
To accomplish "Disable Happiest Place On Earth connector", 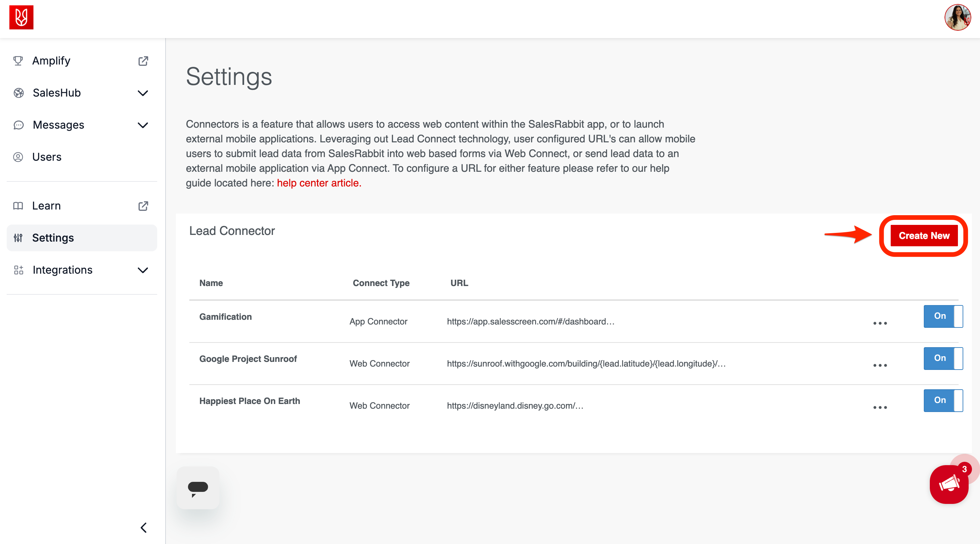I will (x=943, y=400).
